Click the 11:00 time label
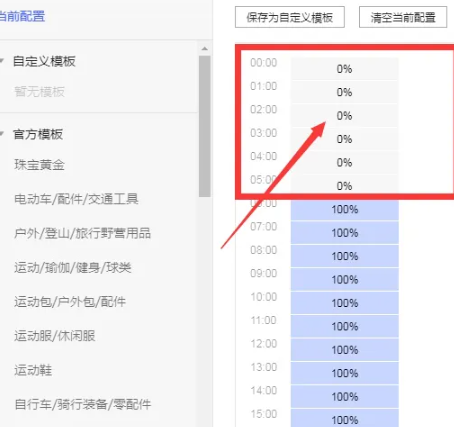The width and height of the screenshot is (454, 427). [264, 320]
